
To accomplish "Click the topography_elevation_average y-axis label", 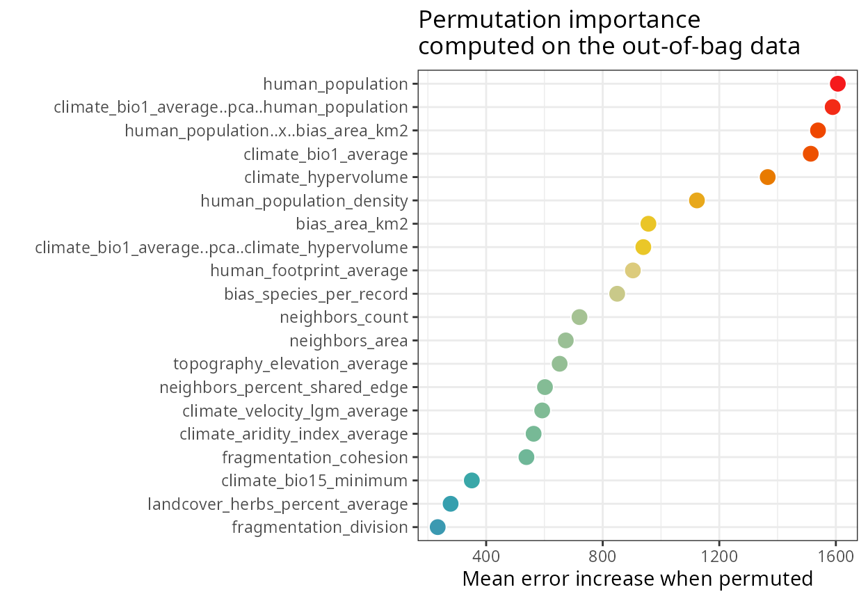I will coord(290,364).
